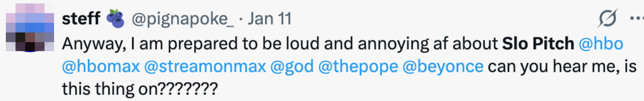Click the Grok explain post icon
Screen dimensions: 644x101
[x=607, y=18]
